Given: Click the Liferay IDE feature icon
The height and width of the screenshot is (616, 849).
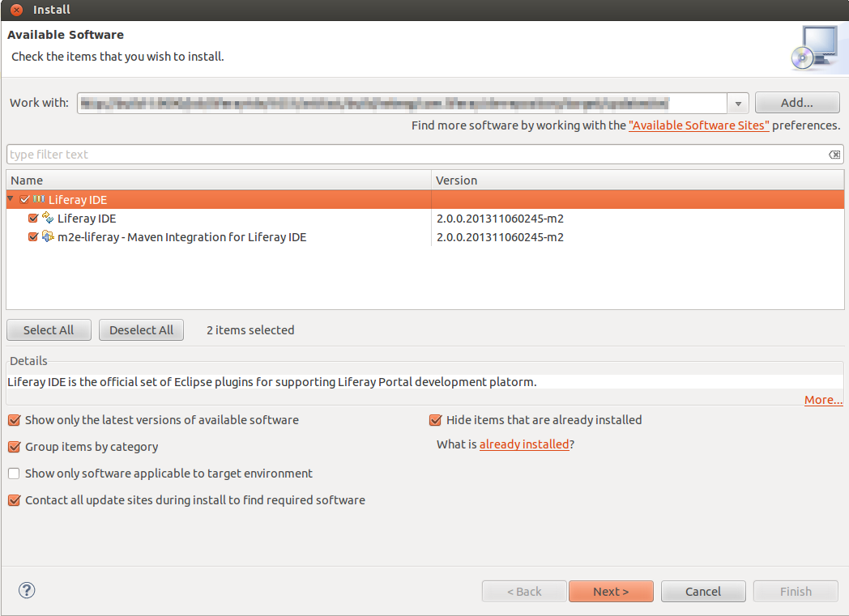Looking at the screenshot, I should (48, 218).
